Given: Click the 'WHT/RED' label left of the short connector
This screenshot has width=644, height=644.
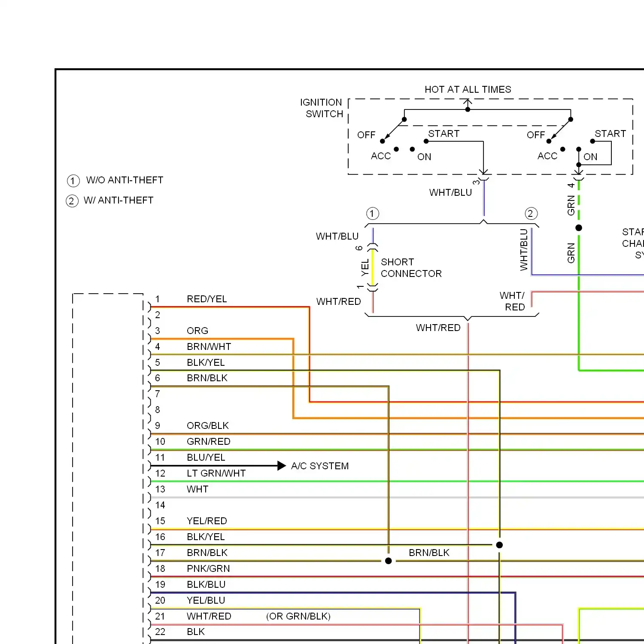Looking at the screenshot, I should pos(339,301).
